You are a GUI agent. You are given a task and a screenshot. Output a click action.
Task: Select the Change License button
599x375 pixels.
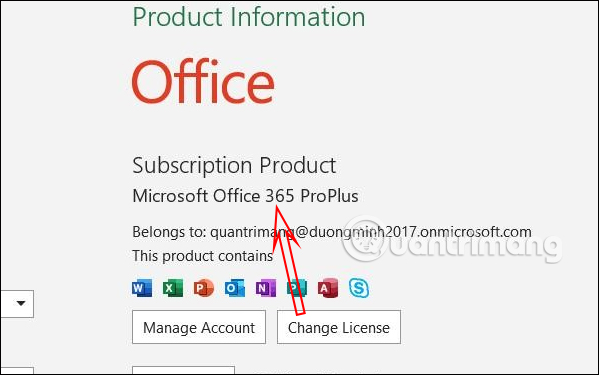point(339,327)
